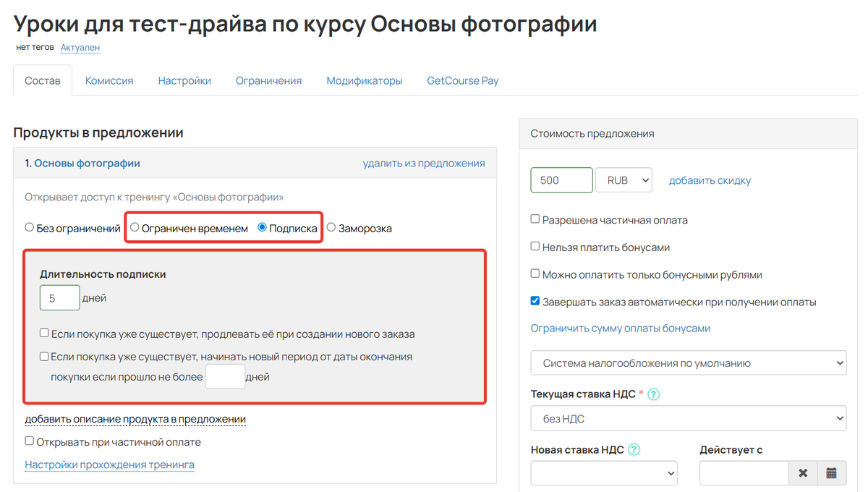
Task: Open help tooltip for Новая ставка НДС
Action: (x=634, y=449)
